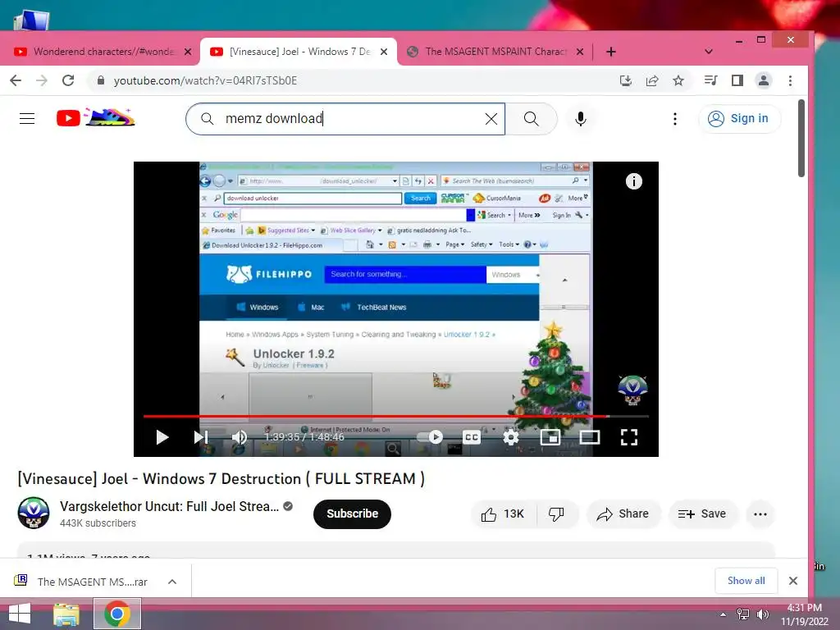840x630 pixels.
Task: Click the forward navigation arrow
Action: click(42, 80)
